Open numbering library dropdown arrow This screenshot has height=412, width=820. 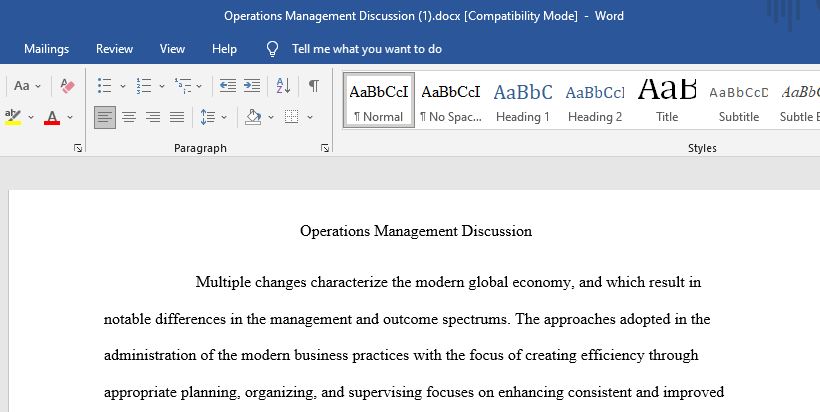pyautogui.click(x=162, y=86)
